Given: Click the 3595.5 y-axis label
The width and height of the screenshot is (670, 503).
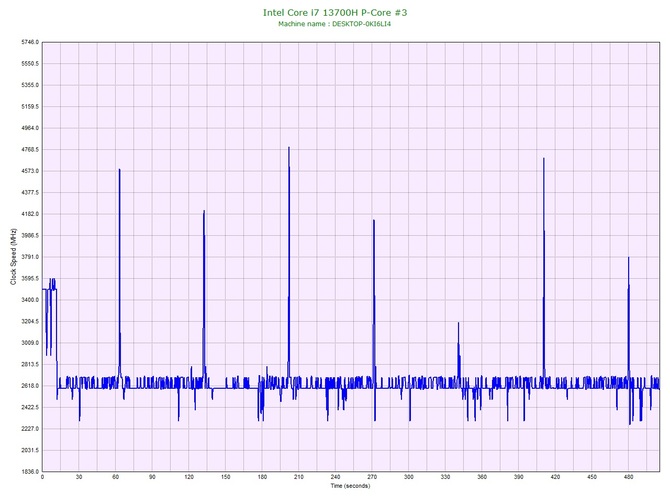Looking at the screenshot, I should click(x=30, y=279).
